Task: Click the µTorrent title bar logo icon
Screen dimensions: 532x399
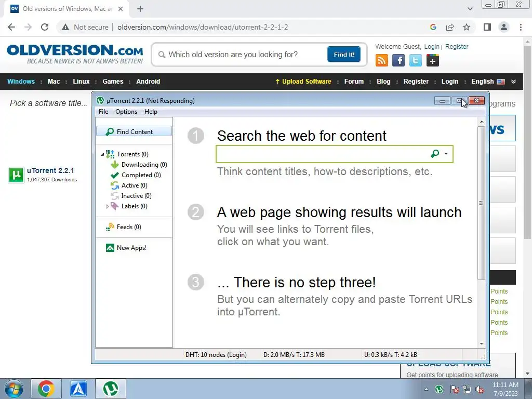Action: point(100,100)
